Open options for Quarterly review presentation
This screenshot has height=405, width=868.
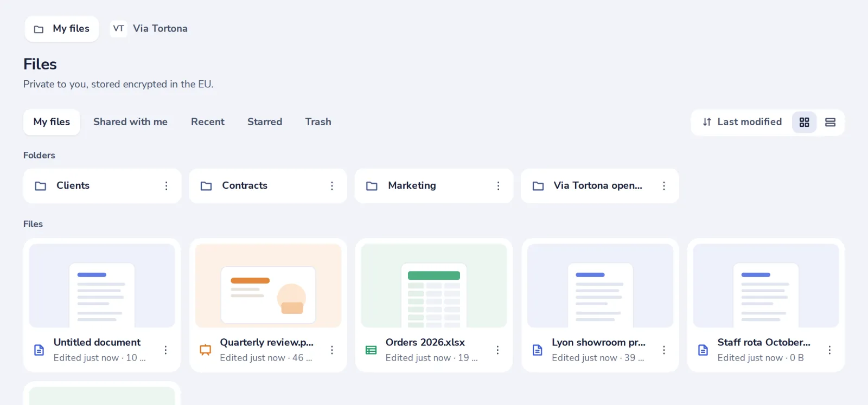(x=332, y=350)
